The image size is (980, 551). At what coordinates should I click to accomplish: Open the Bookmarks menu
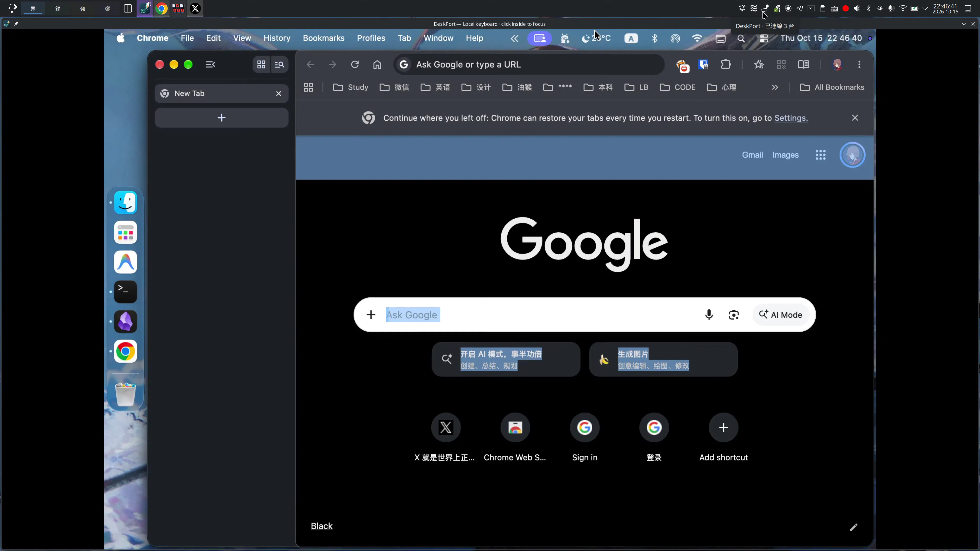pyautogui.click(x=323, y=38)
